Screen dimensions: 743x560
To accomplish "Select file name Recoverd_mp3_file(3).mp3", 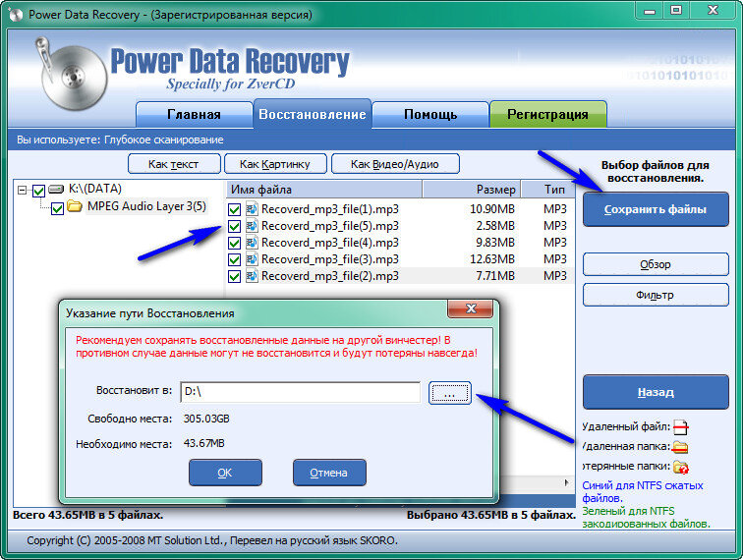I will [x=330, y=259].
